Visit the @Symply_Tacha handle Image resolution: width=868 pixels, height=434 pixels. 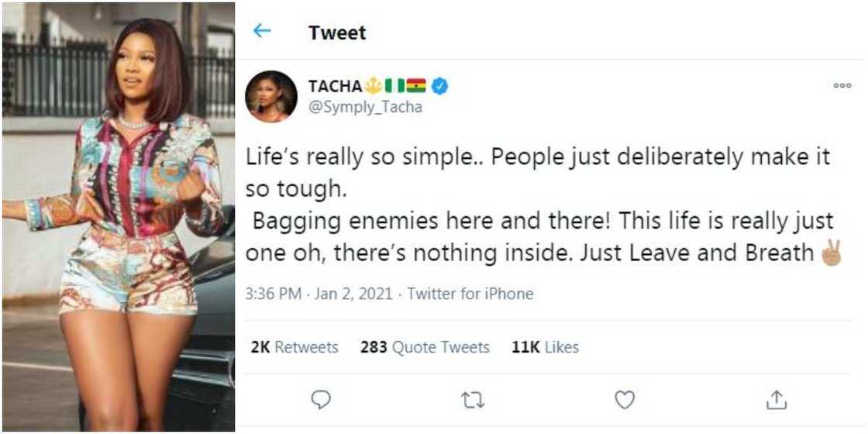(365, 108)
